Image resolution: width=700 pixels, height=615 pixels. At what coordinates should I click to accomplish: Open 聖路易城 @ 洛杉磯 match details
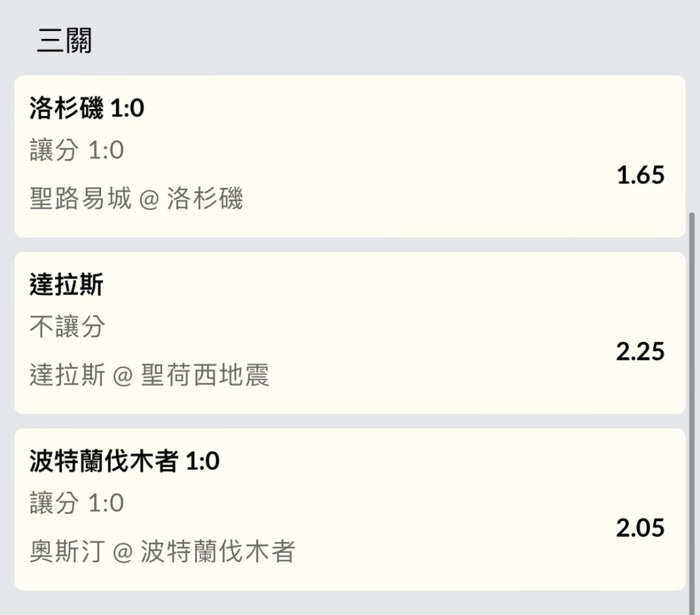click(x=136, y=198)
